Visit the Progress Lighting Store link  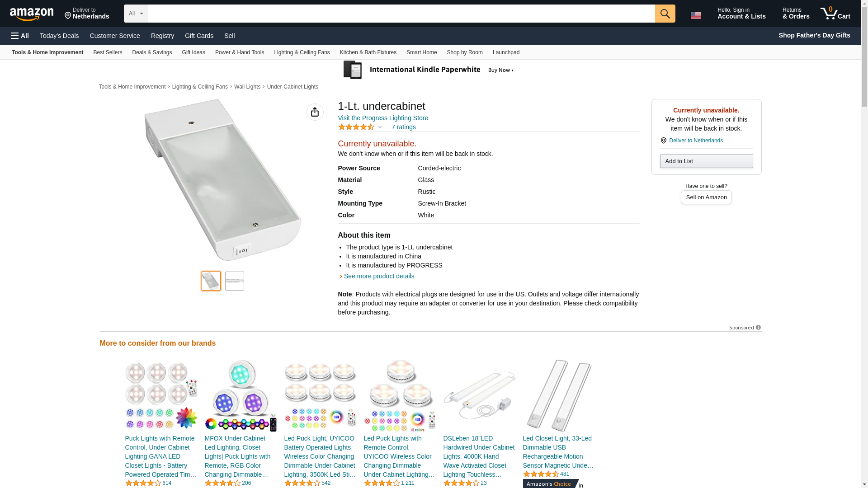pyautogui.click(x=383, y=118)
